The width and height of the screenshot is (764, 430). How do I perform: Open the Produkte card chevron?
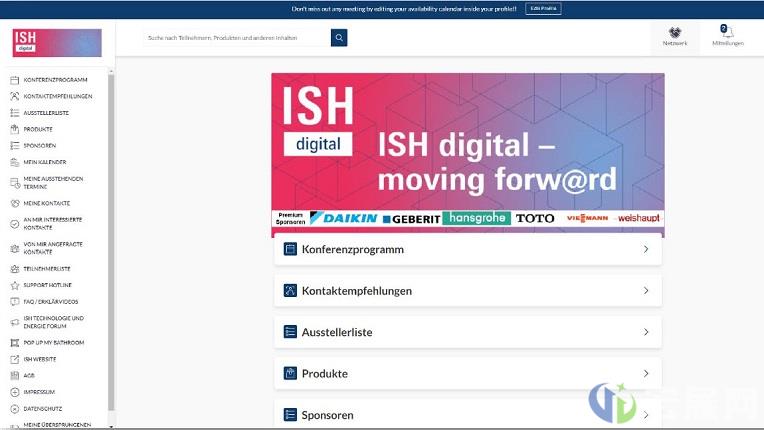click(646, 374)
